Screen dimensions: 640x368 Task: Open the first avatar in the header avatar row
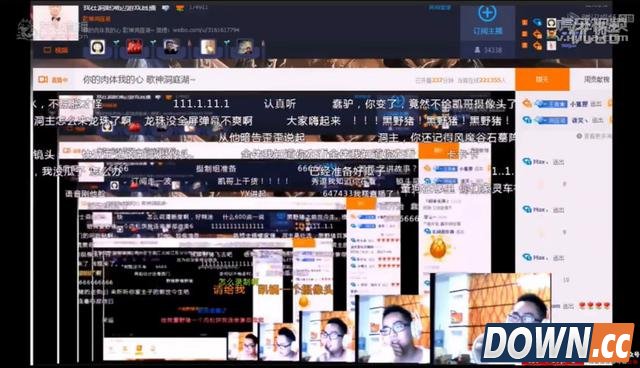tap(98, 47)
